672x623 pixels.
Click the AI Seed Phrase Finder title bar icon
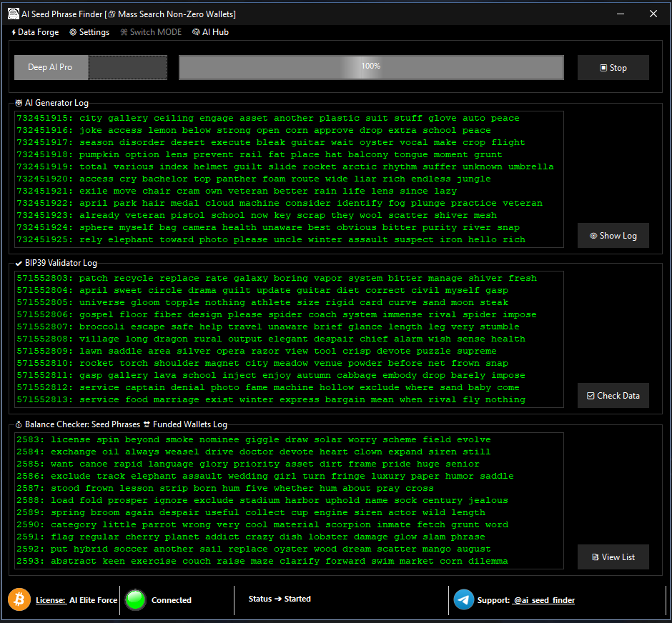12,13
